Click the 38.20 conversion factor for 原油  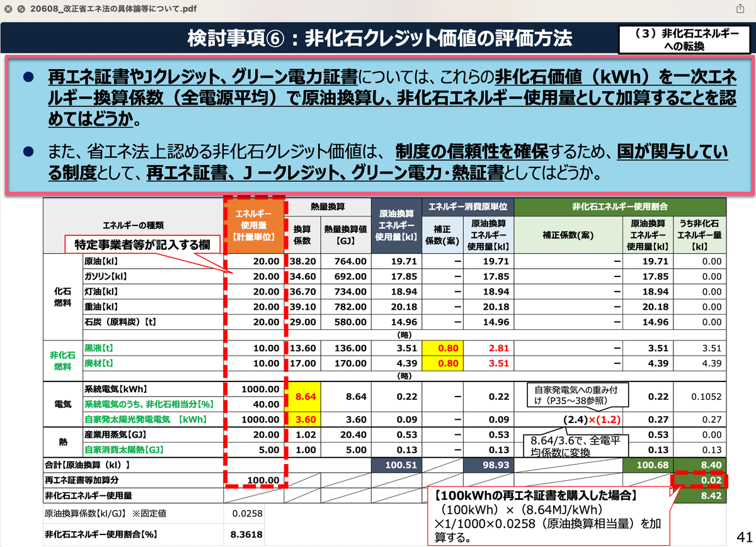click(301, 261)
